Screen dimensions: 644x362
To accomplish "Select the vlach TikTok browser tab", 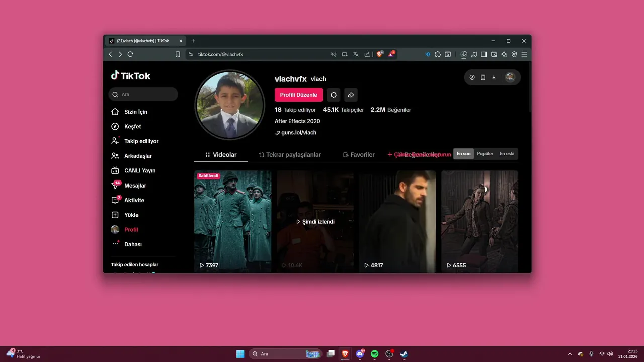I will 145,41.
